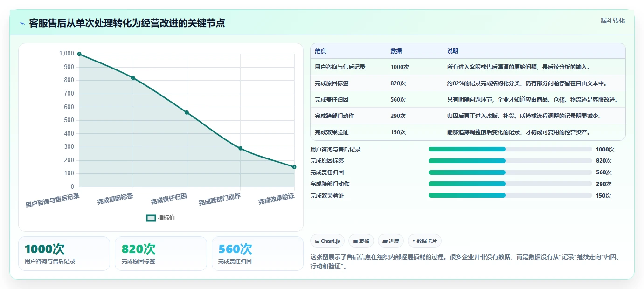This screenshot has height=289, width=644.
Task: Click the 500 y-axis tick label
Action: (69, 120)
